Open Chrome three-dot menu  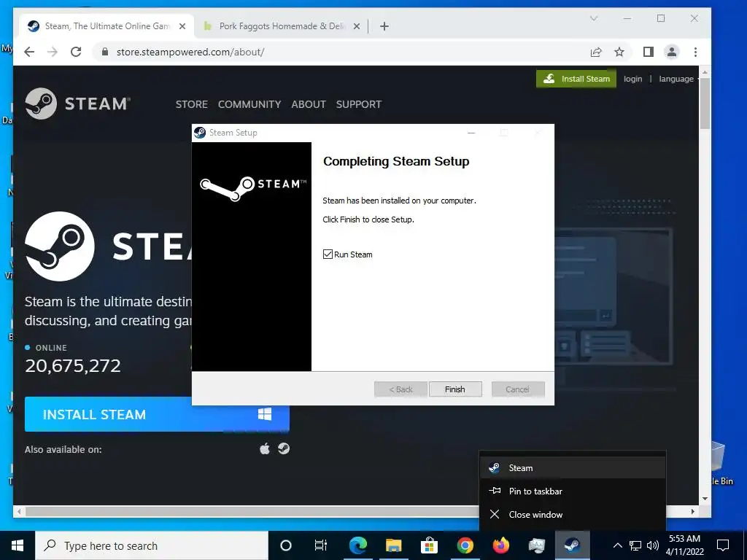tap(695, 52)
